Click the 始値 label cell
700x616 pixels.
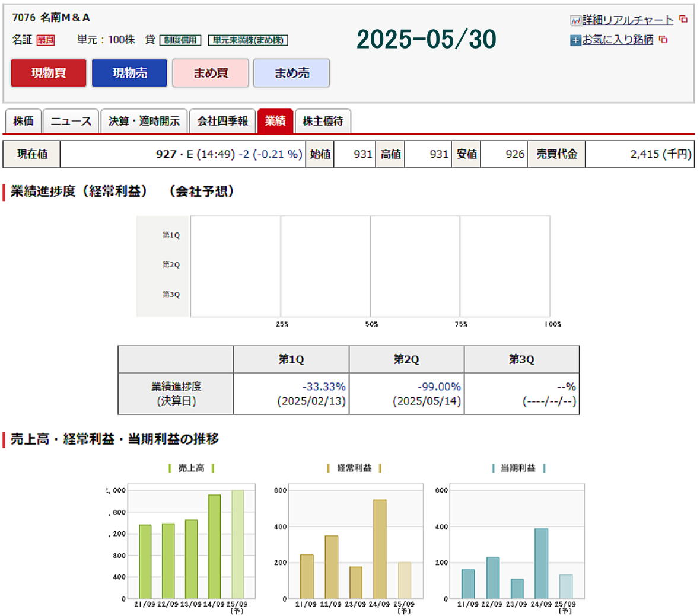coord(320,154)
